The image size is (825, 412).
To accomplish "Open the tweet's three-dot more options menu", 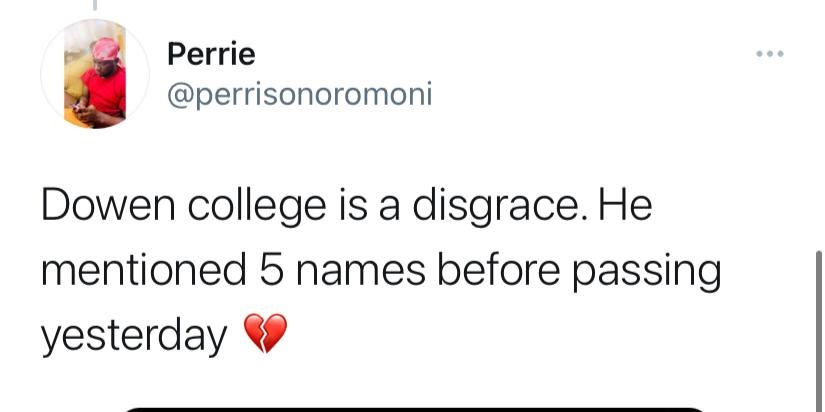I will coord(769,53).
